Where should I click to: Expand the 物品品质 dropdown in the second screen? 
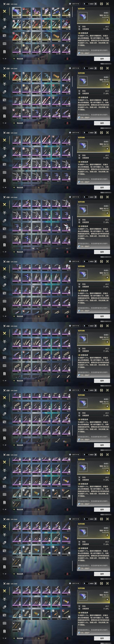[24, 123]
